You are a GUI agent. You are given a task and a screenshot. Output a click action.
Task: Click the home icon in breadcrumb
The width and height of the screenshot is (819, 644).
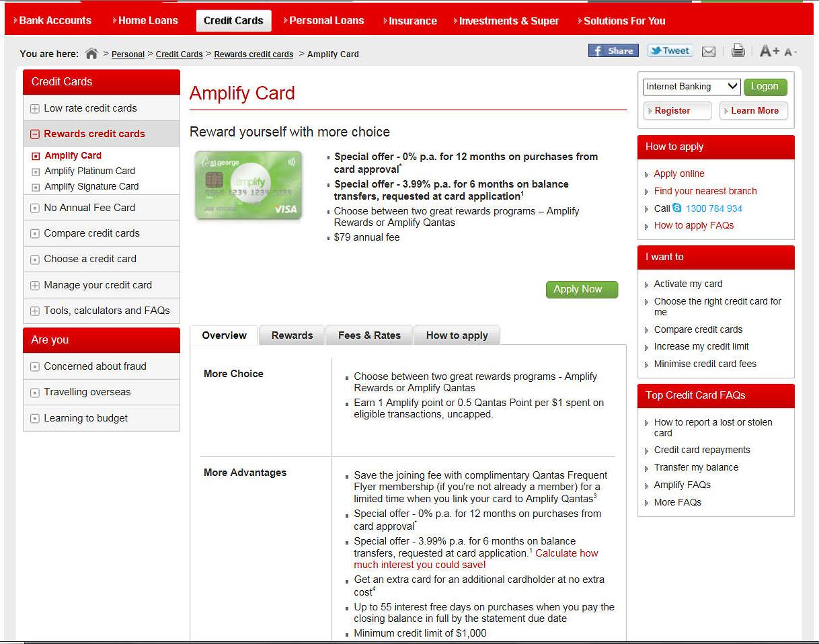92,54
